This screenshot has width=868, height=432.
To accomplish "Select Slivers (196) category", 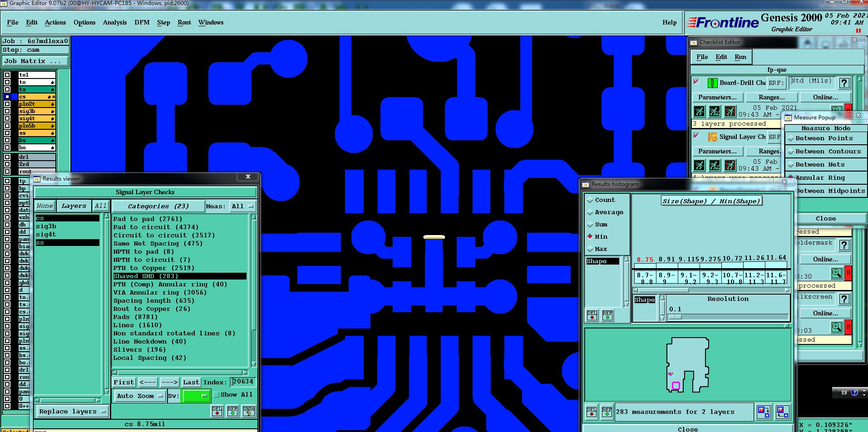I will pyautogui.click(x=139, y=350).
